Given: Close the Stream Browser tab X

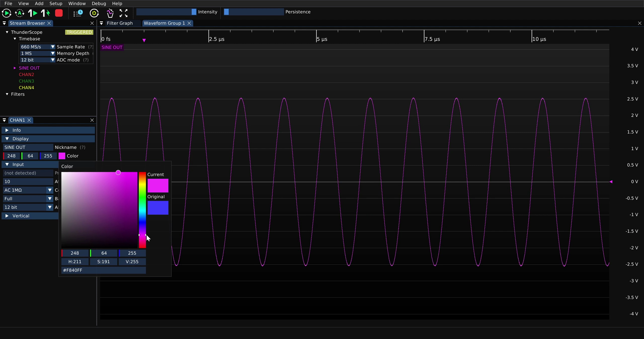Looking at the screenshot, I should [x=49, y=23].
